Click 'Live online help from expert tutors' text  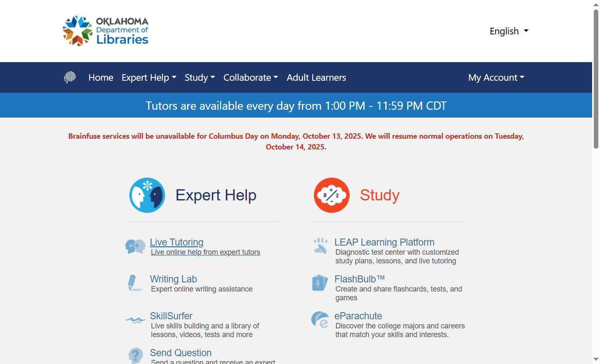coord(206,252)
